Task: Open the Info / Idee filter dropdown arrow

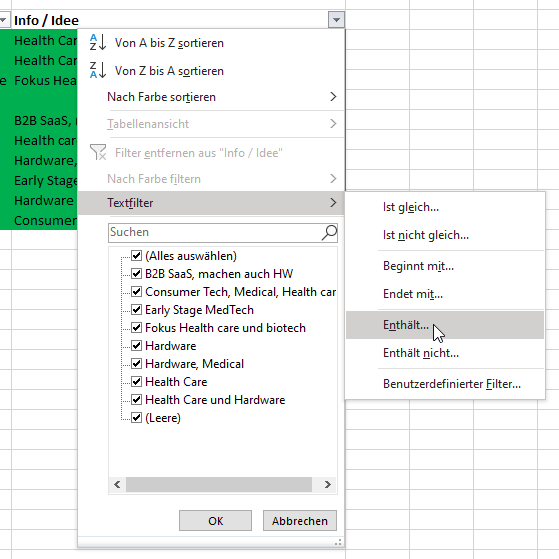Action: 336,20
